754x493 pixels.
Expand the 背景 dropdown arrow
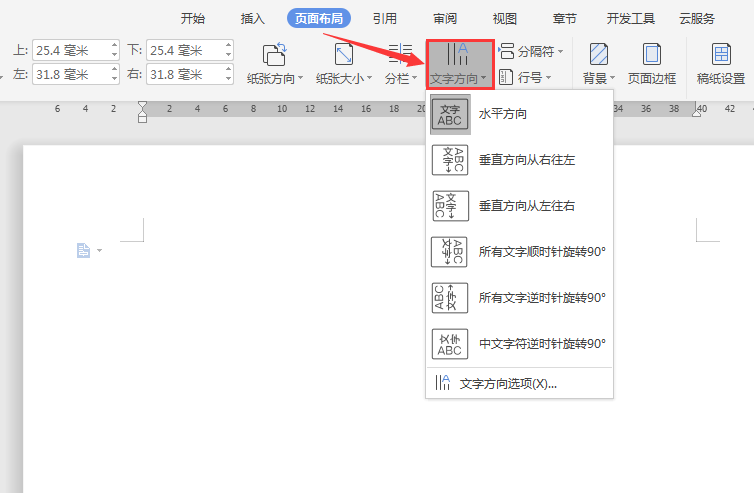point(613,78)
